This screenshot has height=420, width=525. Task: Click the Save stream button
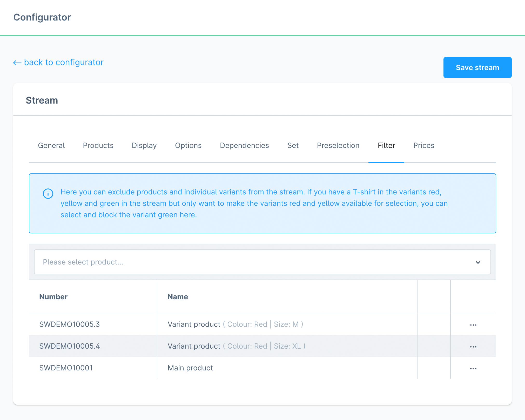(x=477, y=67)
